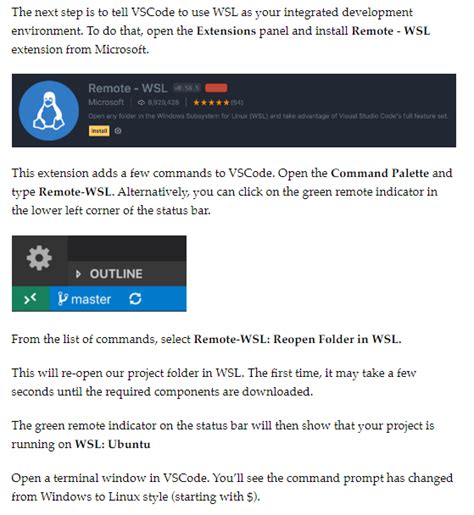Viewport: 474px width, 515px height.
Task: Click the bold Command Palette text
Action: (x=380, y=173)
